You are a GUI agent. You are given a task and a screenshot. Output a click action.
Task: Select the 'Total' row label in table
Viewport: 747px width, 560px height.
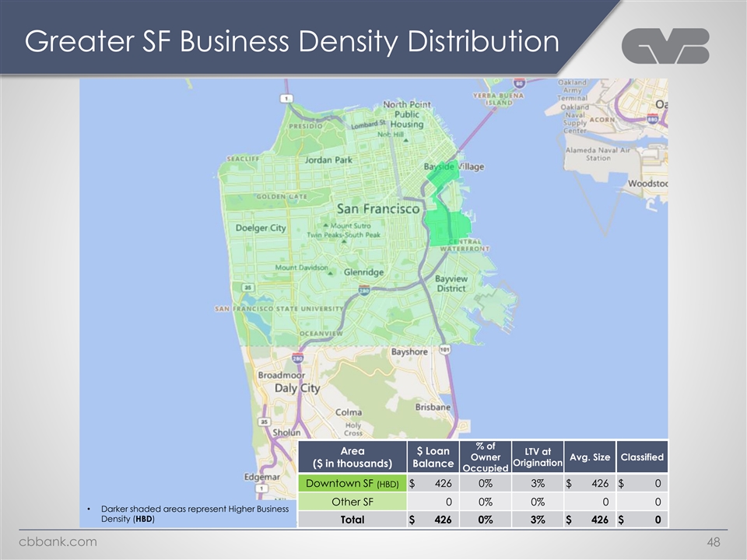(352, 520)
